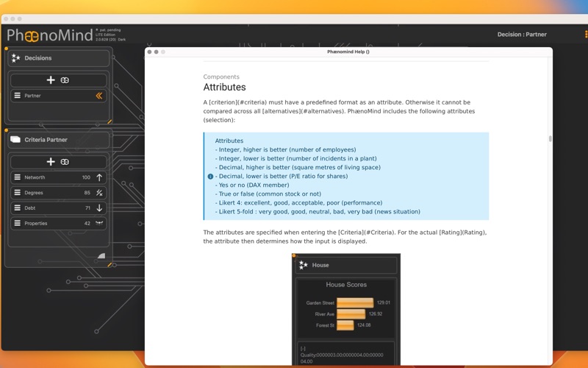The height and width of the screenshot is (368, 588).
Task: Click the Likert scale icon on Properties
Action: point(99,223)
